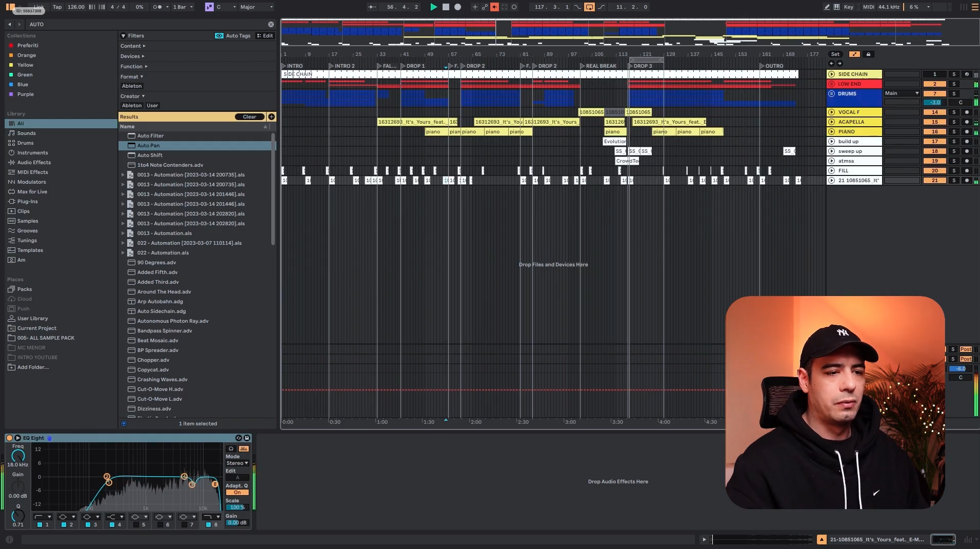Select Audio Effects in browser Library
The height and width of the screenshot is (549, 980).
[x=34, y=163]
